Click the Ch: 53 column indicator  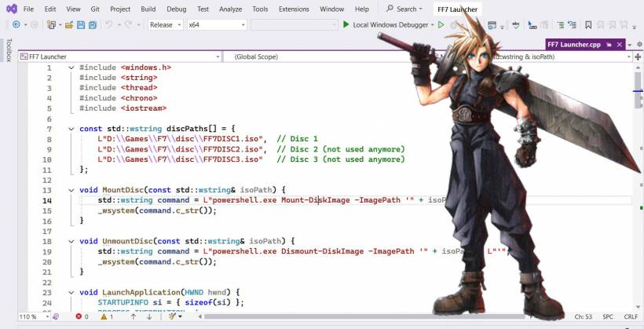[583, 316]
